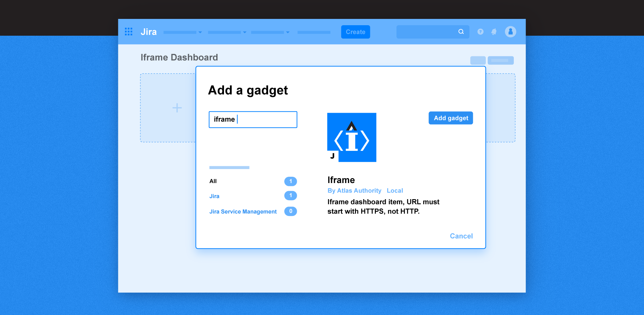Click the Add a gadget dialog heading
The width and height of the screenshot is (644, 315).
(248, 90)
